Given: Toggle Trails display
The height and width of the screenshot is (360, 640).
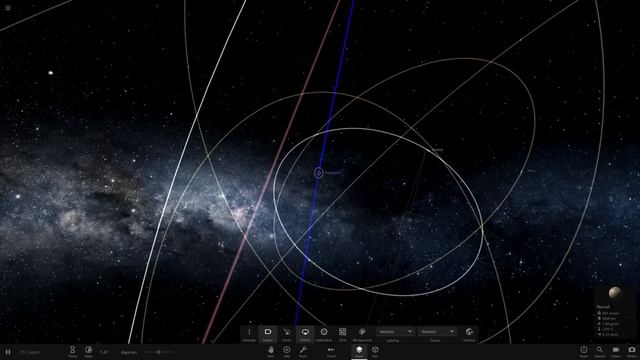Looking at the screenshot, I should coord(287,334).
